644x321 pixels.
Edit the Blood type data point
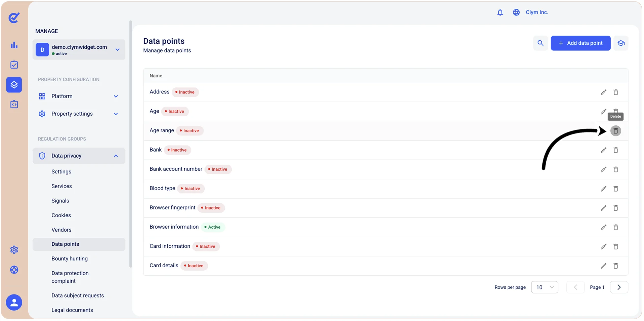pyautogui.click(x=603, y=189)
